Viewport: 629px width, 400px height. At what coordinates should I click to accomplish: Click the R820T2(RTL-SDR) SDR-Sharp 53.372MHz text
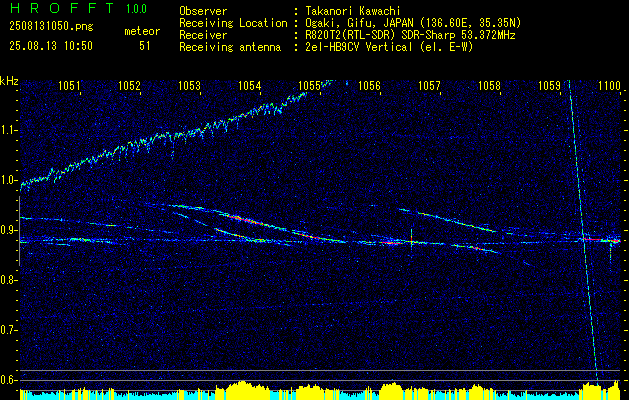[x=410, y=35]
